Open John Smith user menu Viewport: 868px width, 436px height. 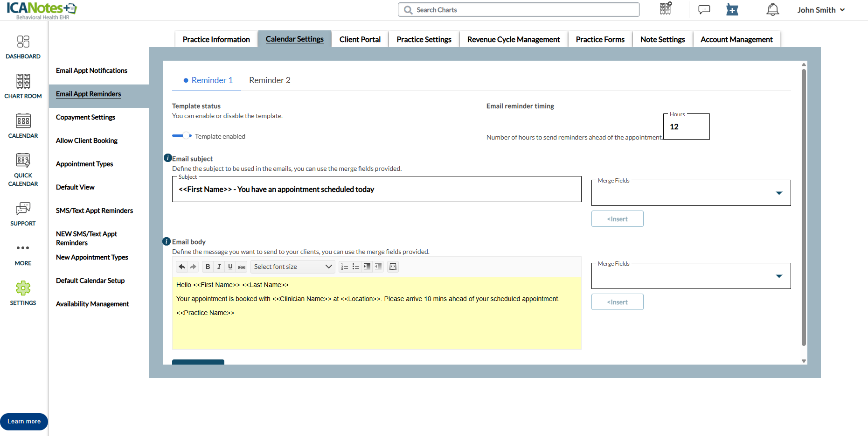click(820, 10)
